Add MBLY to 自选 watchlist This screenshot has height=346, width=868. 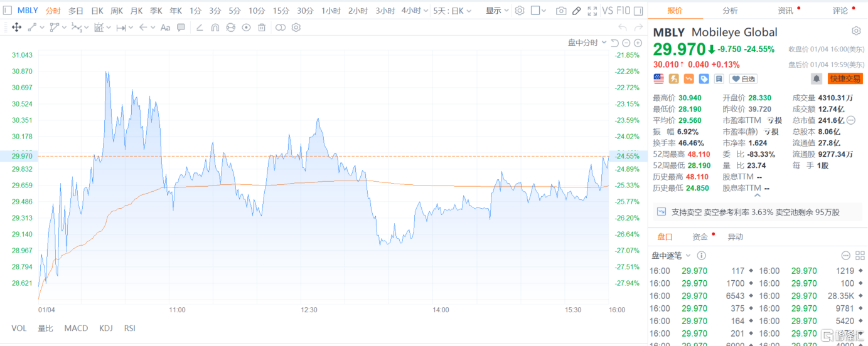tap(743, 79)
